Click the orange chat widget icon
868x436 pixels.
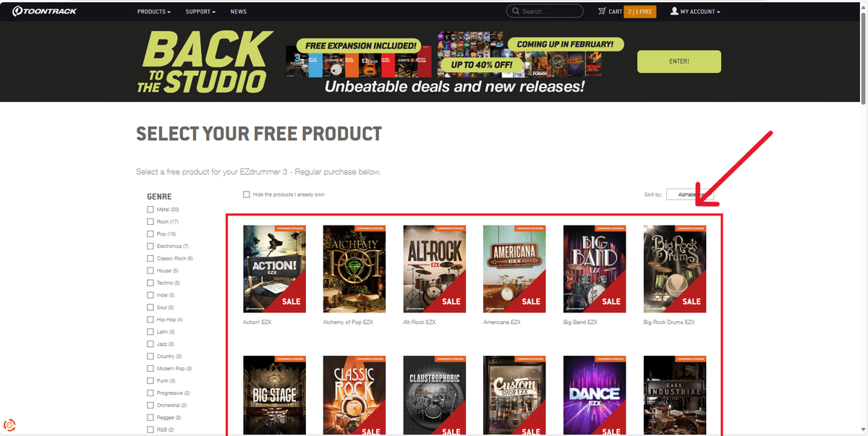click(10, 425)
